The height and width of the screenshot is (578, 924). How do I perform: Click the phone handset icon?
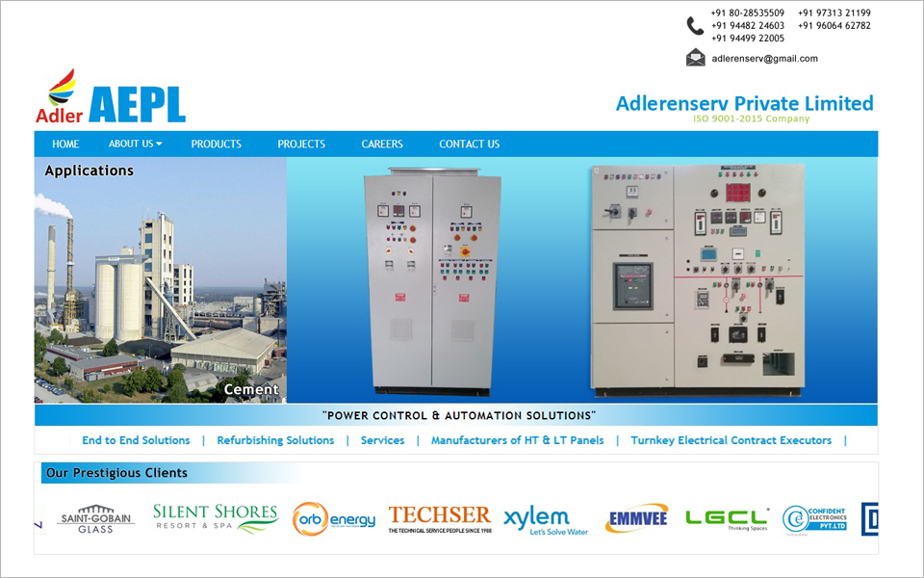[x=695, y=26]
